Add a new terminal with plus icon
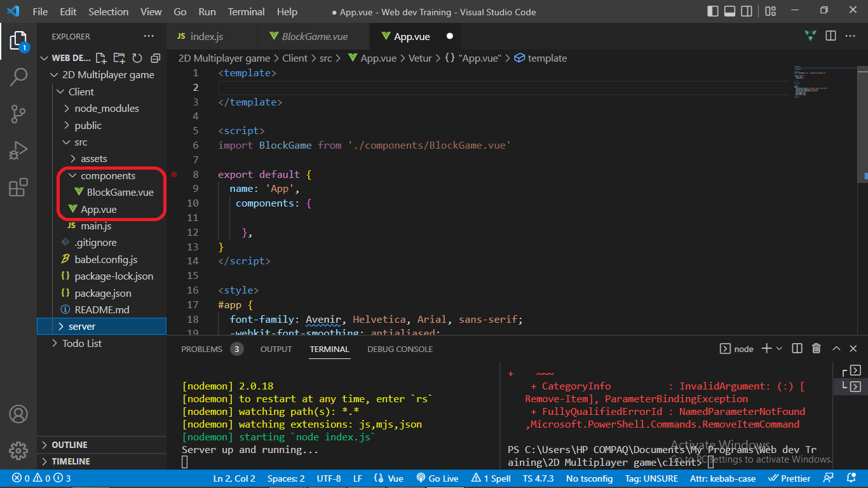This screenshot has height=488, width=868. coord(766,348)
